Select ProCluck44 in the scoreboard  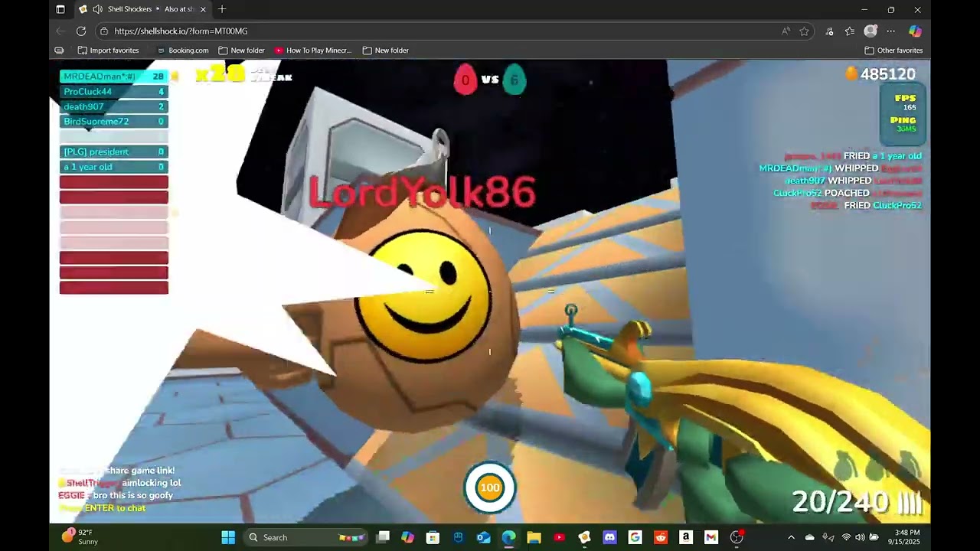coord(113,92)
